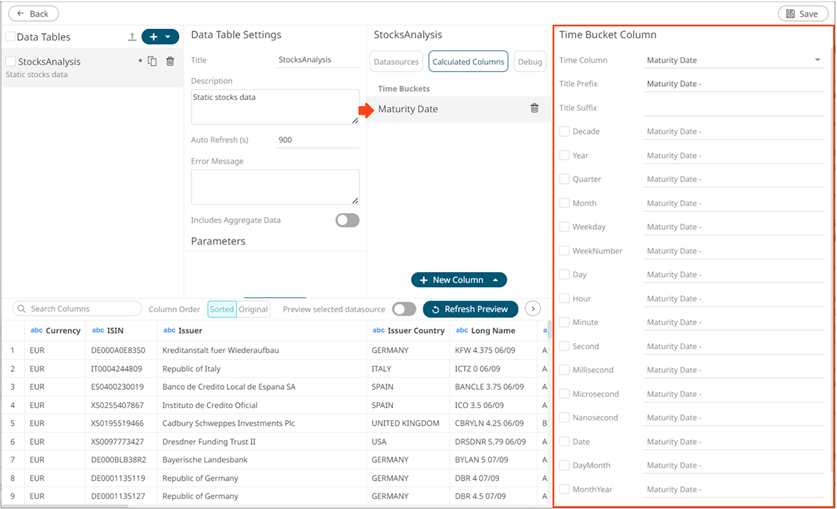Tick the Data Tables select-all checkbox
This screenshot has height=509, width=837.
click(10, 37)
